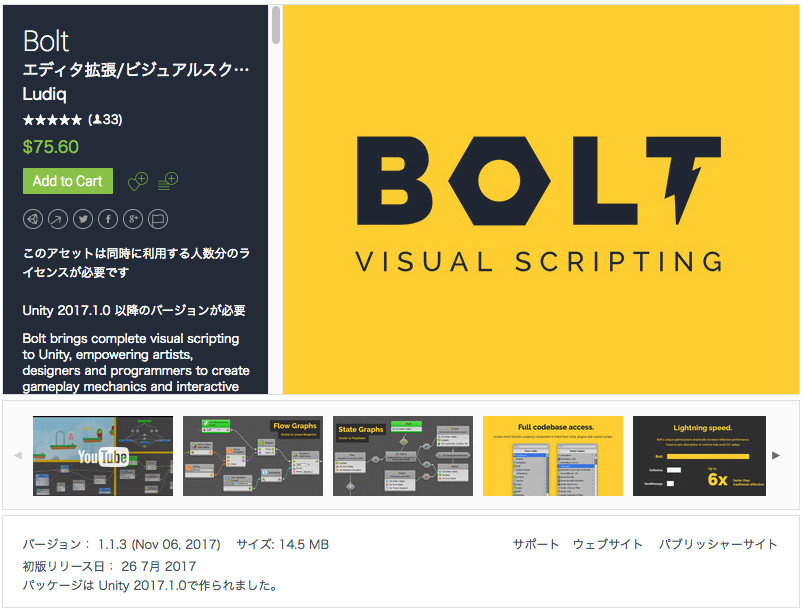Click the Bolt asset title
The width and height of the screenshot is (802, 611).
[x=46, y=41]
